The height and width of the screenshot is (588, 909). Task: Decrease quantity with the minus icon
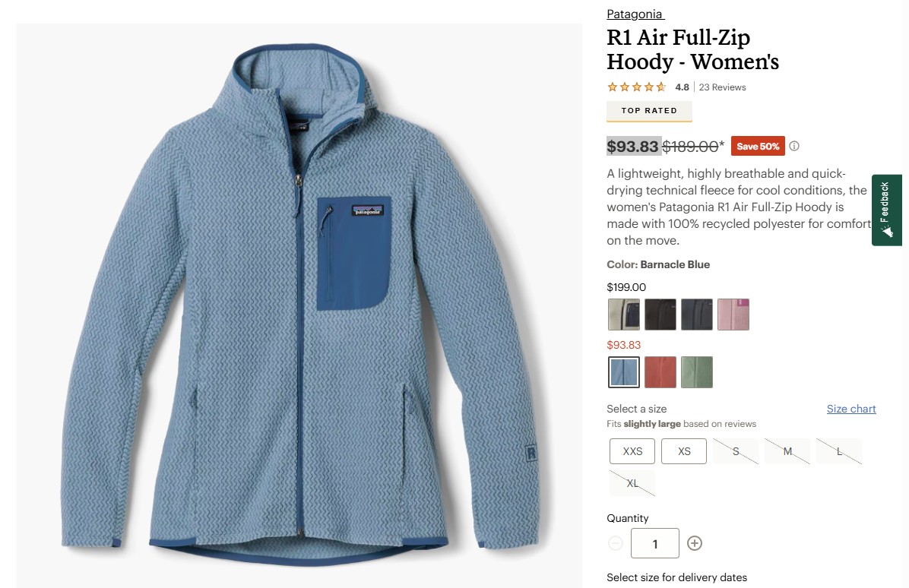616,543
